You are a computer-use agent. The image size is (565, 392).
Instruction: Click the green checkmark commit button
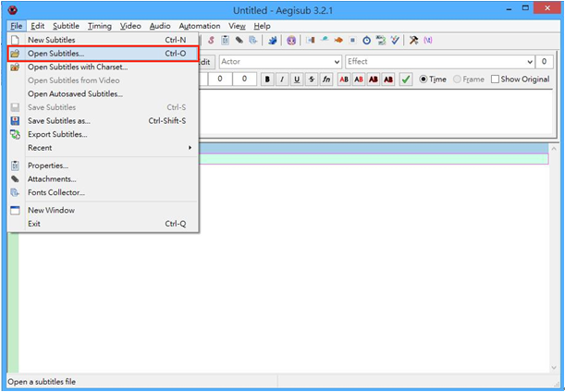click(406, 80)
